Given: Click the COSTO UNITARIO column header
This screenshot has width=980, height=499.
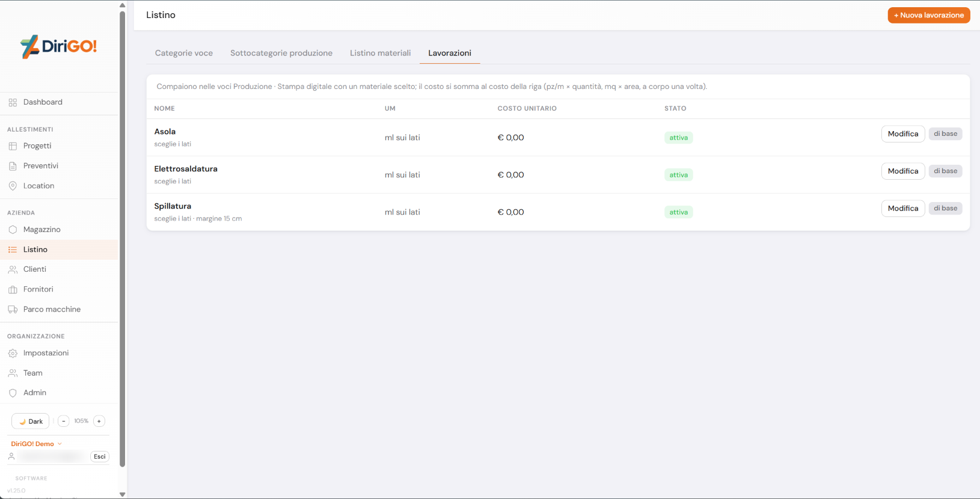Looking at the screenshot, I should pyautogui.click(x=527, y=109).
